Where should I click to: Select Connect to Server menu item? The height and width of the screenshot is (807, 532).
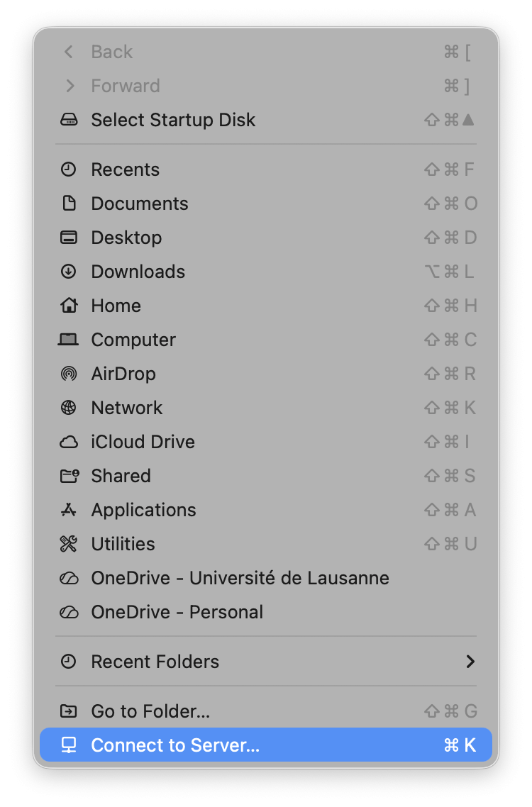pyautogui.click(x=175, y=745)
